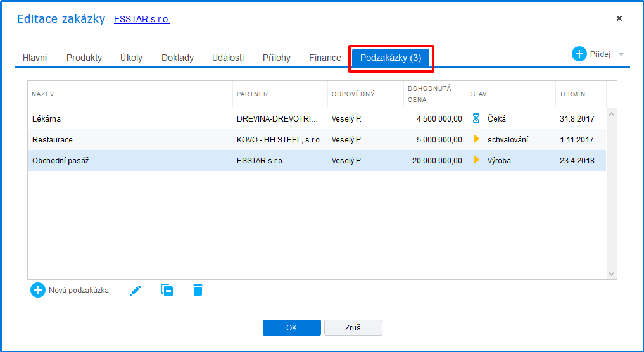644x352 pixels.
Task: Click Veselý P. in the Obchodní pasáž row
Action: [346, 161]
